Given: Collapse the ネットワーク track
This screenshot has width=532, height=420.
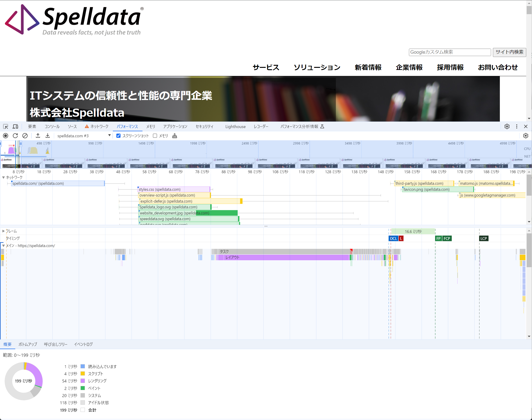Looking at the screenshot, I should pos(3,177).
